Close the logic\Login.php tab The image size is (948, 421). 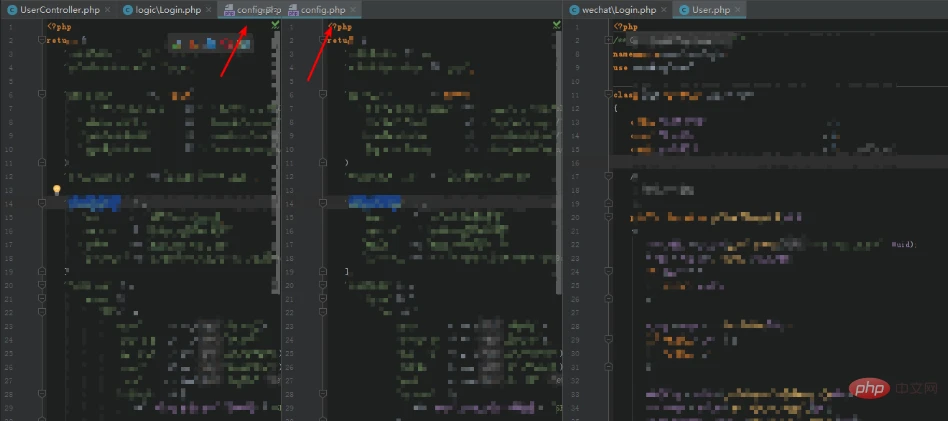209,10
